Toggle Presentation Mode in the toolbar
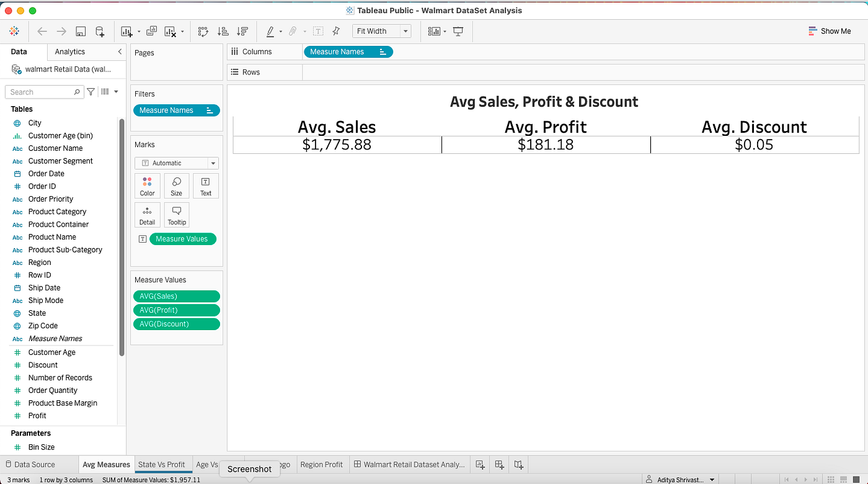 click(458, 31)
